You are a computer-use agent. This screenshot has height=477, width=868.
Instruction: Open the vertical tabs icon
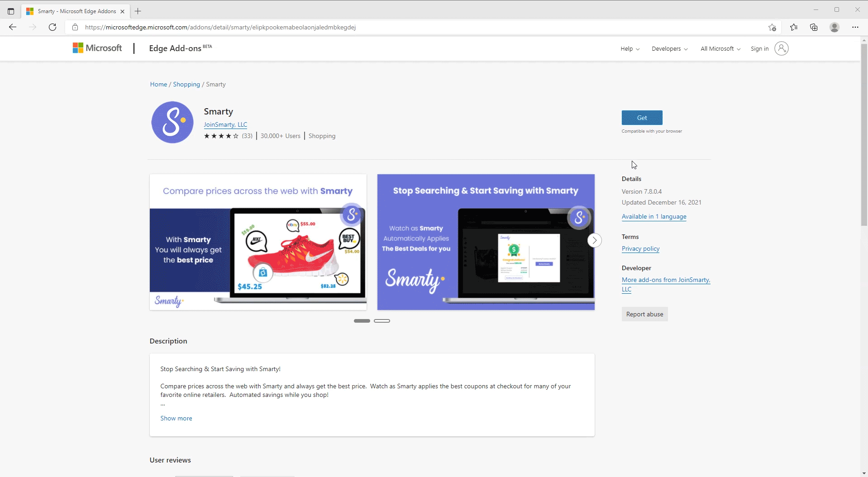(11, 11)
